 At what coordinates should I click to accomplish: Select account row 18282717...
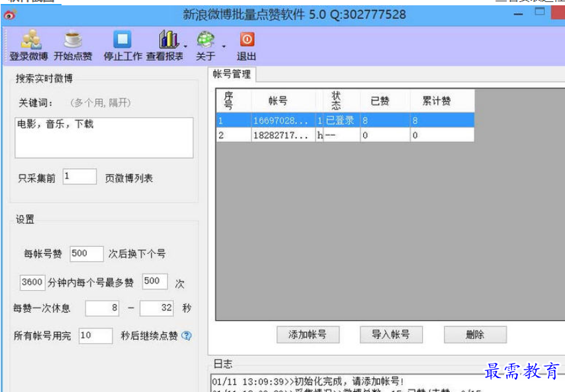point(345,135)
